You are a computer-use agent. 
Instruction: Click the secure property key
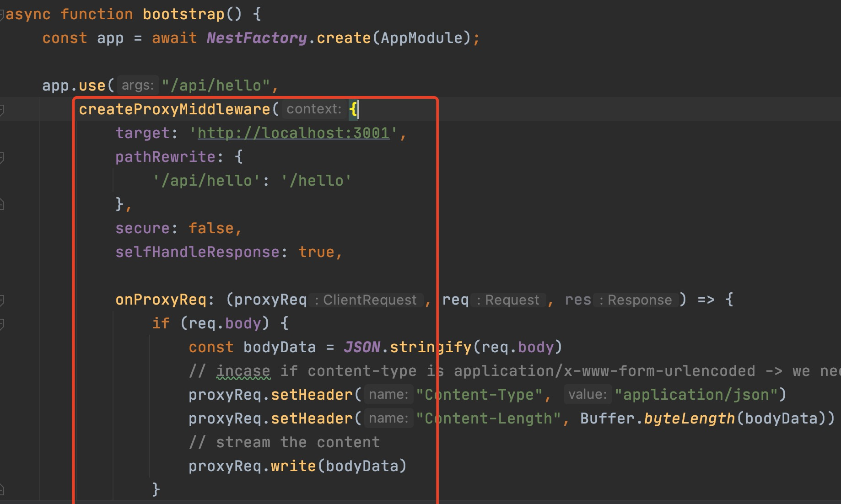pyautogui.click(x=142, y=228)
